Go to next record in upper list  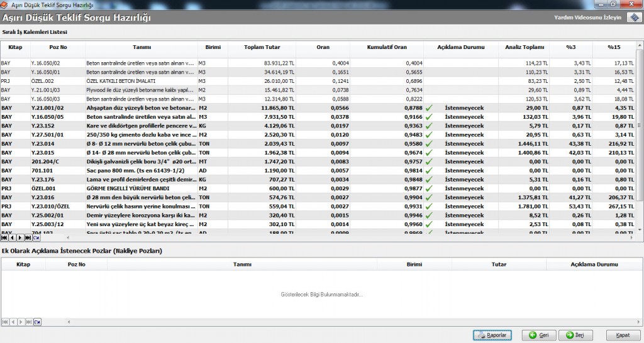pyautogui.click(x=19, y=238)
